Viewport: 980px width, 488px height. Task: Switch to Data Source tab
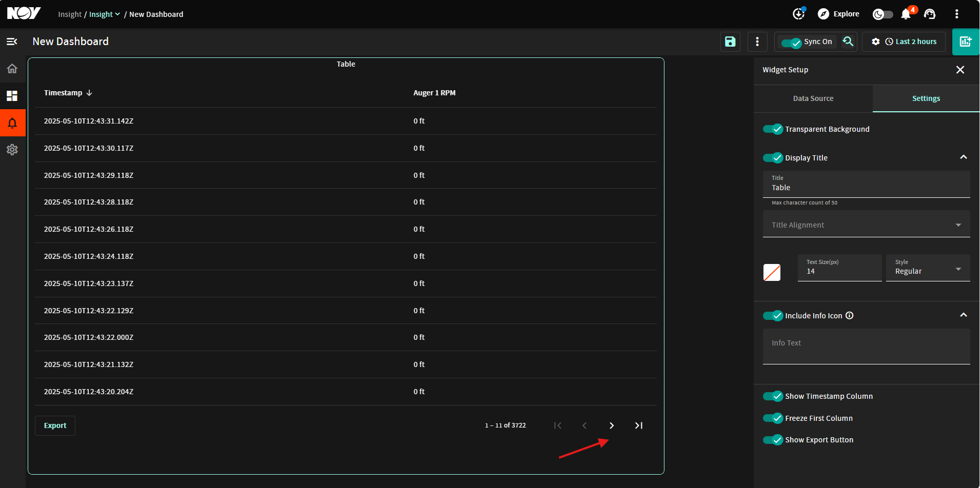point(813,98)
